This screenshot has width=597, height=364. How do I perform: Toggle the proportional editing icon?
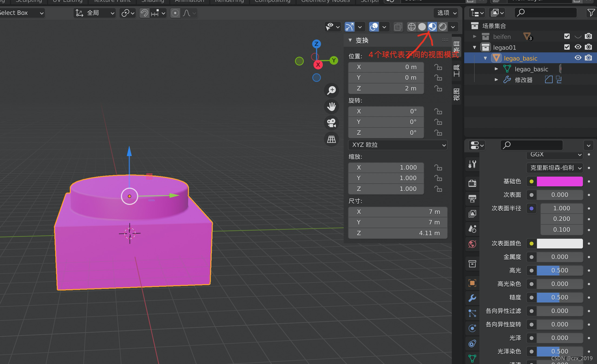click(175, 13)
